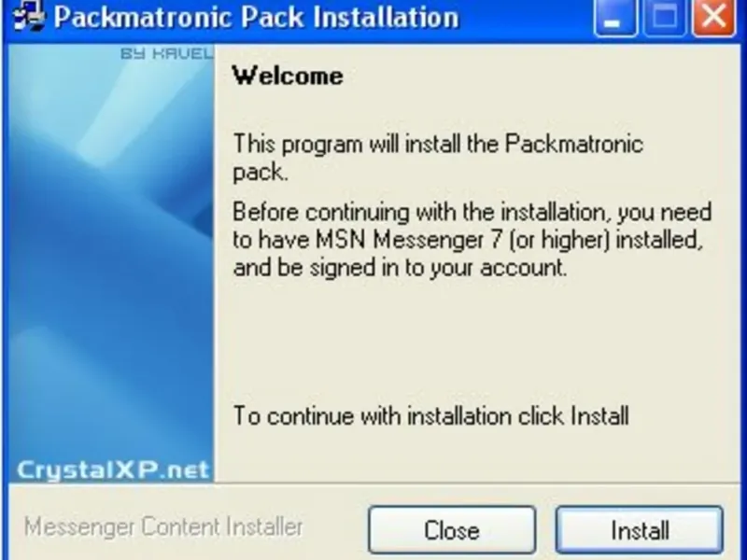Close the window with the red X
747x560 pixels.
click(713, 17)
